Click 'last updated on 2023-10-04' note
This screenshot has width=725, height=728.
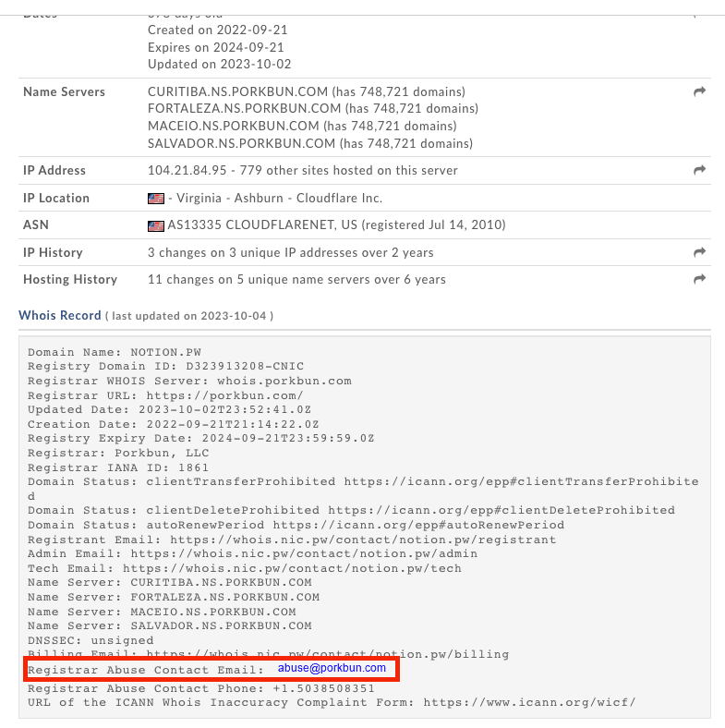(x=189, y=316)
